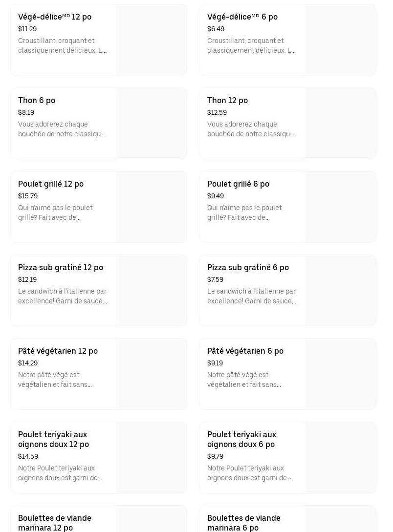Open the Thon 12 po menu item
This screenshot has width=393, height=532.
(228, 101)
